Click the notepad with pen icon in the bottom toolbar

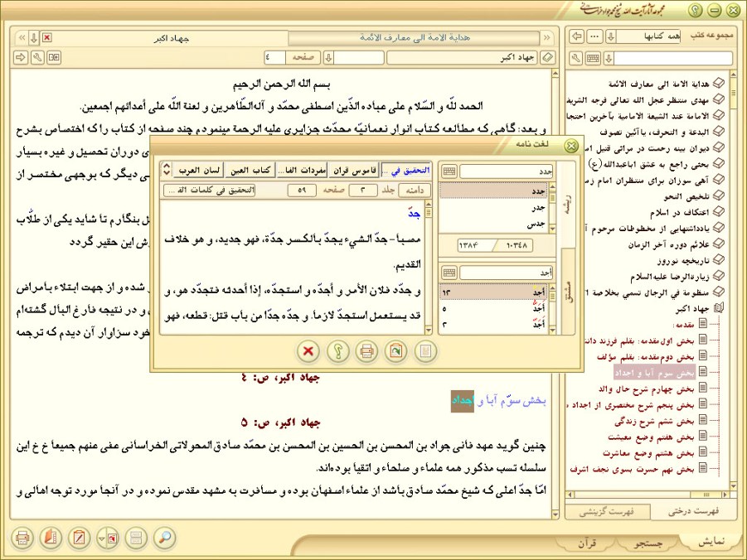79,538
